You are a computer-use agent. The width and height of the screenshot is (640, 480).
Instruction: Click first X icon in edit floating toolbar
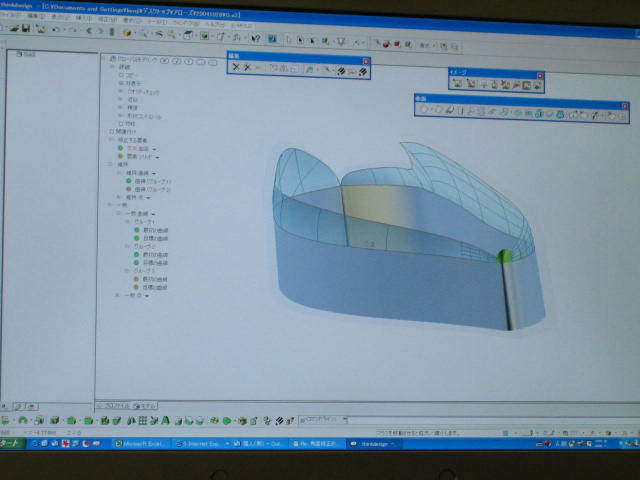(x=236, y=67)
